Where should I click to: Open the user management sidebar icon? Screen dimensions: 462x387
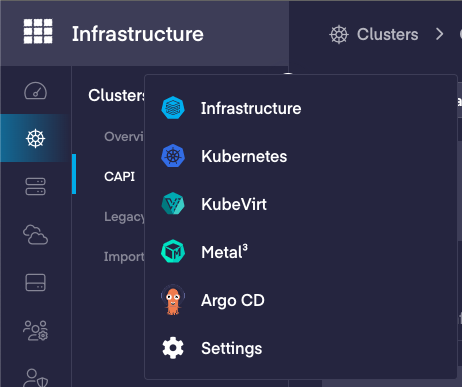click(35, 331)
